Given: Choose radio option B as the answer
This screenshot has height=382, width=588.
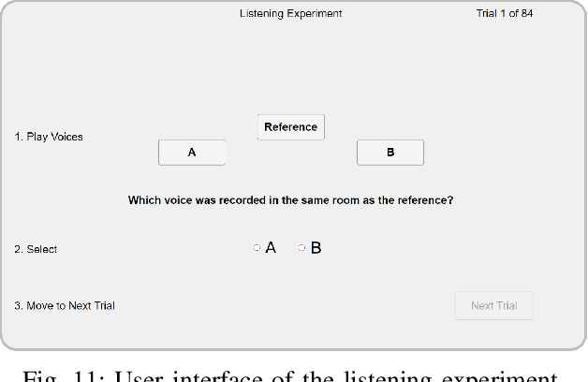Looking at the screenshot, I should pos(301,248).
